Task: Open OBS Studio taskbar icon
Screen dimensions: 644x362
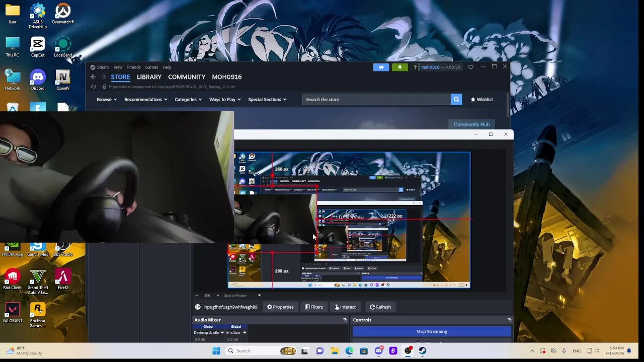Action: (x=408, y=351)
